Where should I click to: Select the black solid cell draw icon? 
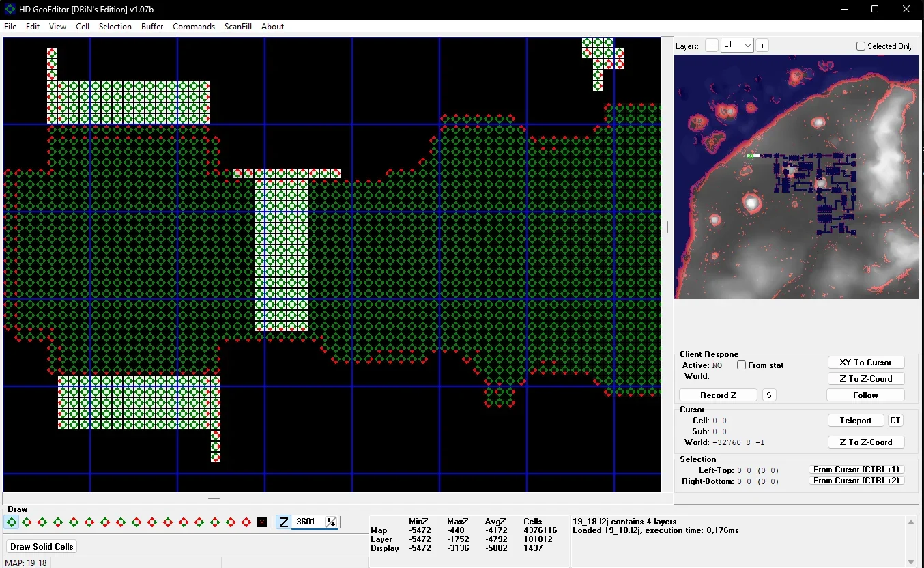click(x=262, y=522)
